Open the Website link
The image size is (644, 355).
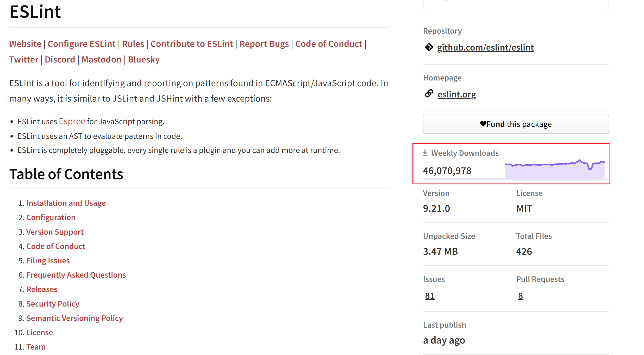[25, 44]
